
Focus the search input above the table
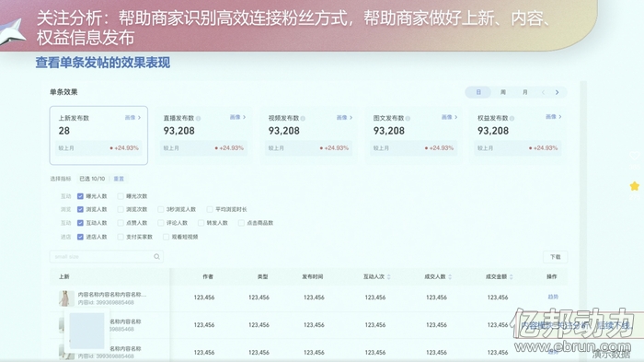[107, 257]
